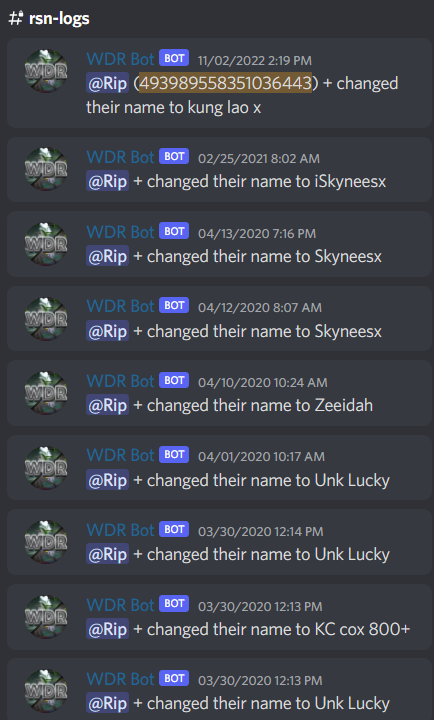This screenshot has width=434, height=720.
Task: Open the @Rip mention in iSkyneesx message
Action: [x=107, y=181]
